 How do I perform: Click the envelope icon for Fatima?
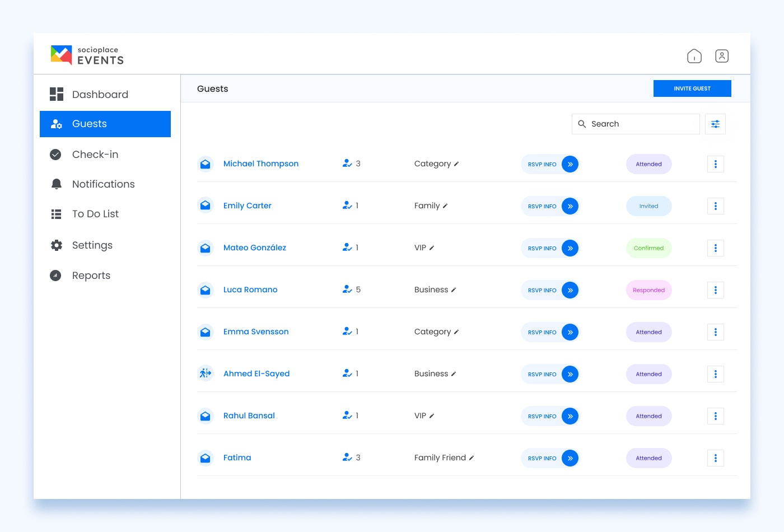pyautogui.click(x=206, y=458)
